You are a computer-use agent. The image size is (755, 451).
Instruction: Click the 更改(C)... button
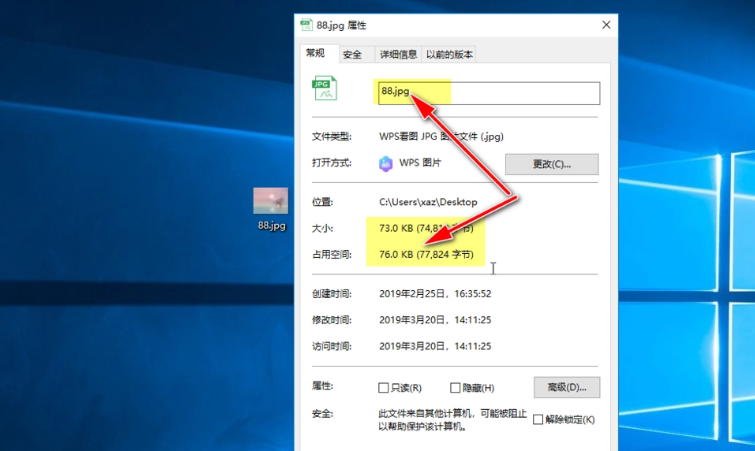tap(552, 164)
